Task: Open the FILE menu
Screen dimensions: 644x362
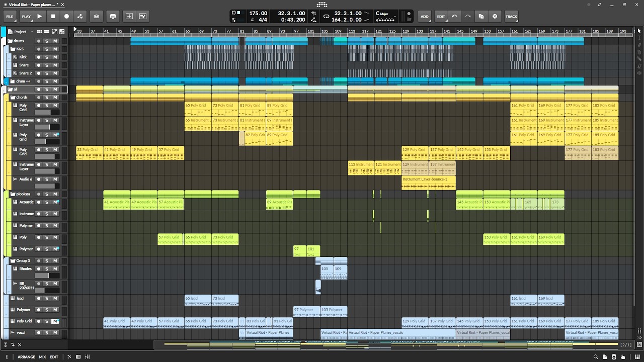Action: (10, 16)
